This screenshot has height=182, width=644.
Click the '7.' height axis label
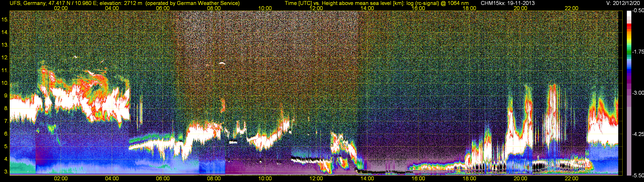pyautogui.click(x=6, y=121)
